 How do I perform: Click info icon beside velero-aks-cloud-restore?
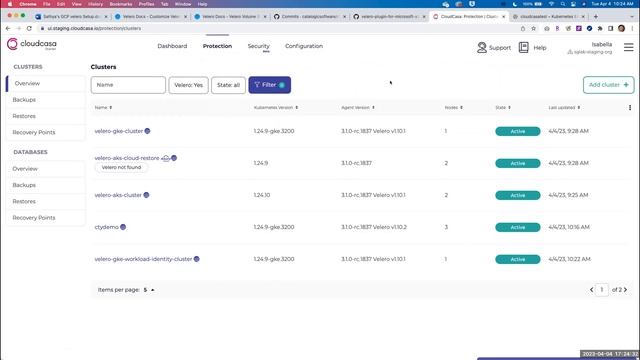point(174,158)
